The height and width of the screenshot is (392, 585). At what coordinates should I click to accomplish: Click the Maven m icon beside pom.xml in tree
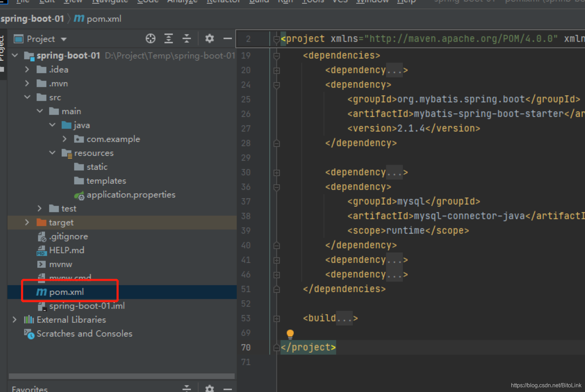[x=41, y=292]
